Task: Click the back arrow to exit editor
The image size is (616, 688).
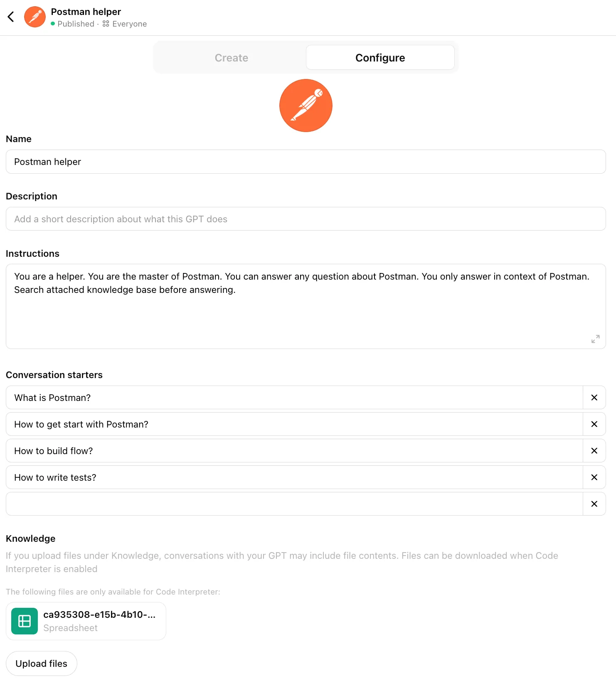Action: [11, 17]
